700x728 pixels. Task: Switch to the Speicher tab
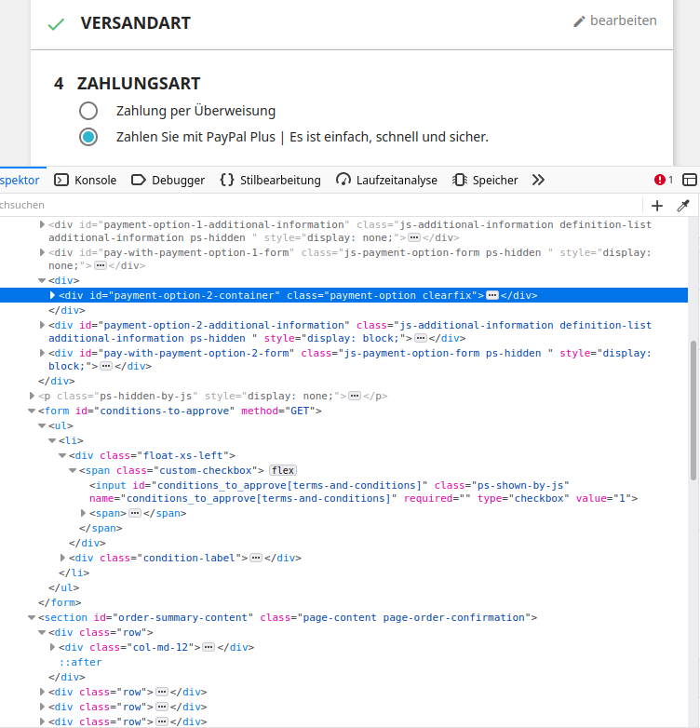point(485,181)
